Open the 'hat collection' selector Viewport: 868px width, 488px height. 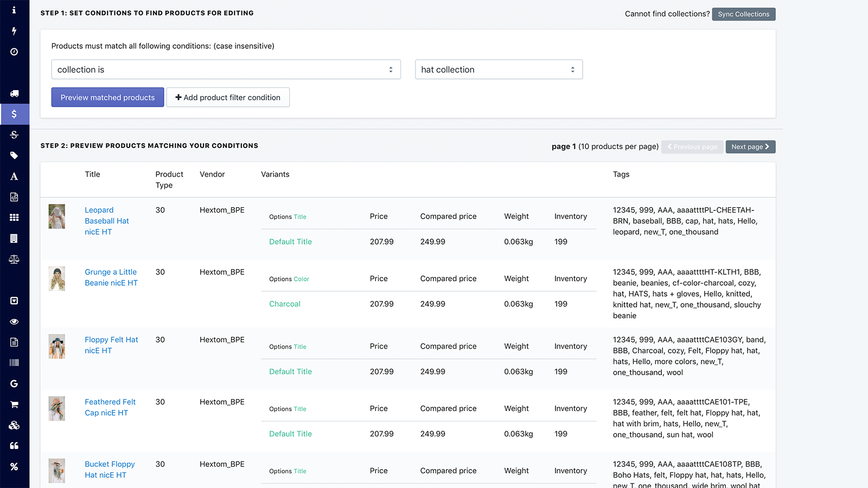(498, 69)
